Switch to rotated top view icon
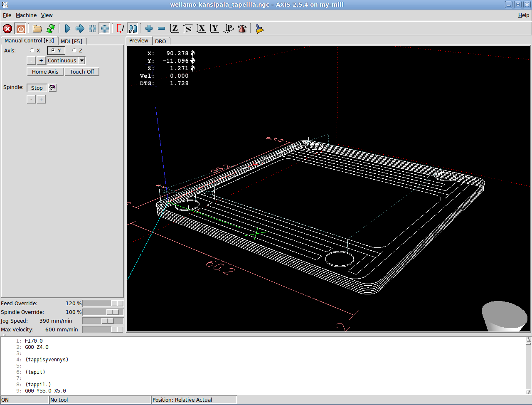The image size is (532, 405). coord(188,29)
